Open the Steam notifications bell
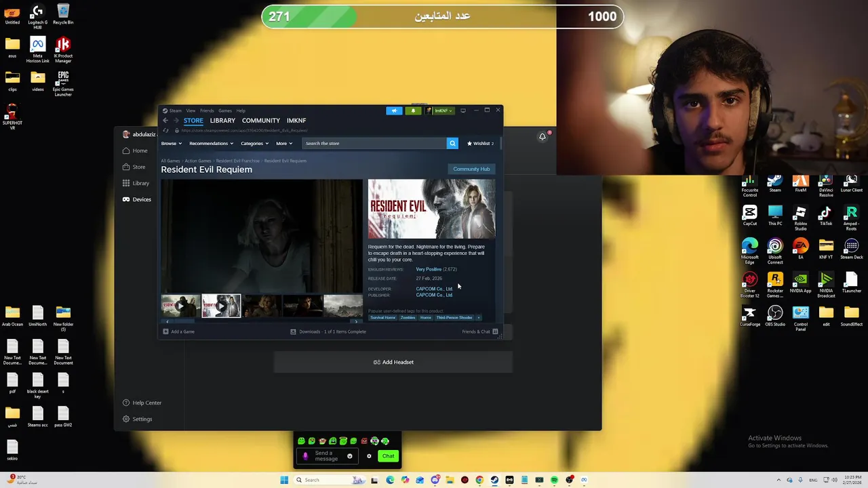Screen dimensions: 868x488 coord(413,110)
